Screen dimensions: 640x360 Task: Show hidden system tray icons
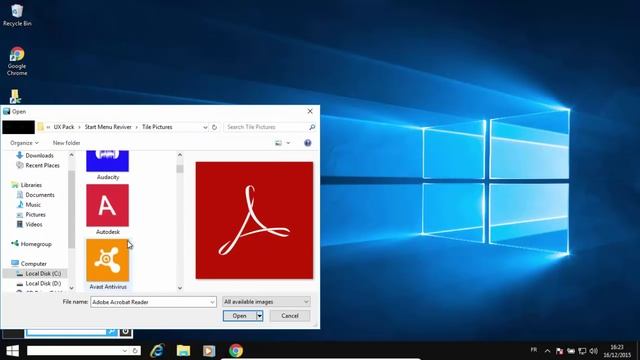[547, 351]
